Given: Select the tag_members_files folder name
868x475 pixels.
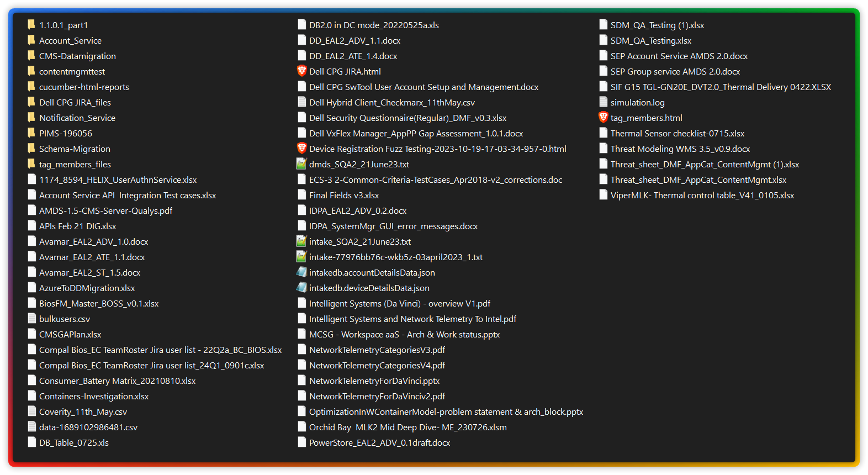Looking at the screenshot, I should click(x=75, y=164).
